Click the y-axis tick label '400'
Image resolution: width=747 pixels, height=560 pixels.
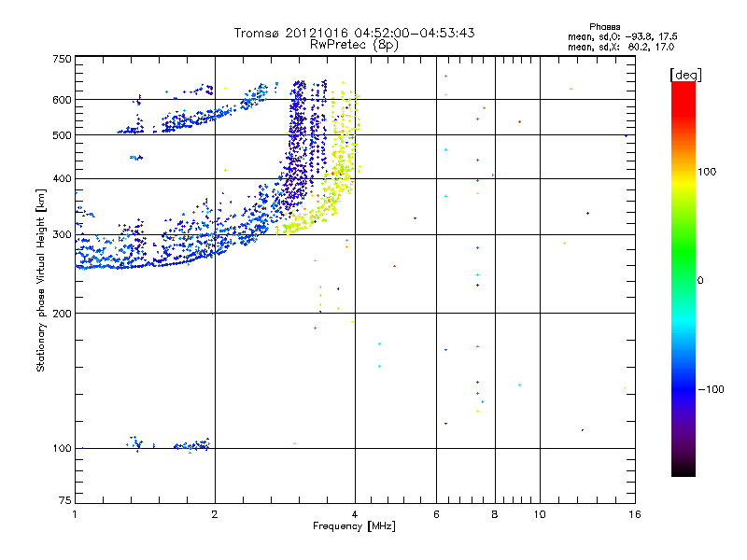coord(62,178)
